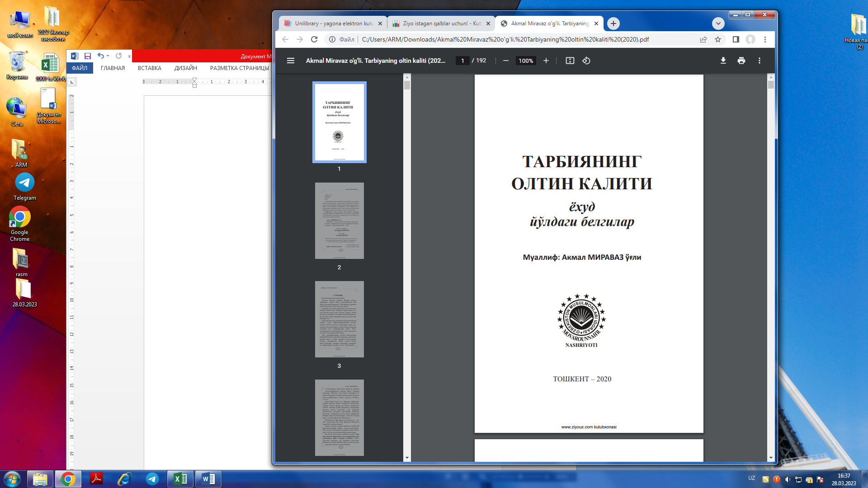This screenshot has width=868, height=488.
Task: Expand Word quick access toolbar dropdown
Action: (129, 56)
